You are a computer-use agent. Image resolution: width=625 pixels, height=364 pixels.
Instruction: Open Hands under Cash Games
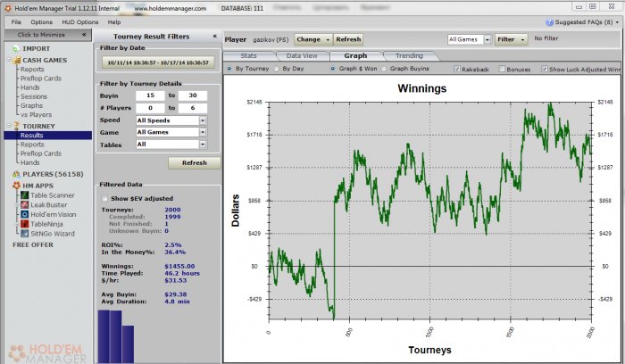[x=30, y=87]
